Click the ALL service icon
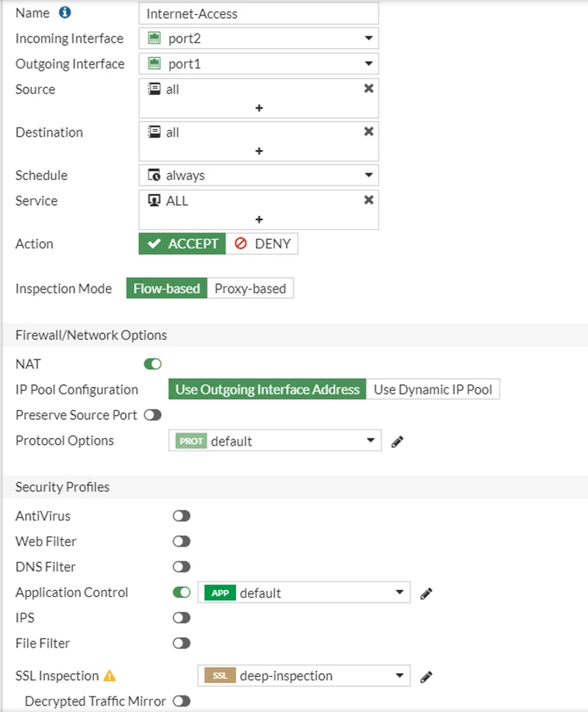This screenshot has width=588, height=712. tap(155, 200)
